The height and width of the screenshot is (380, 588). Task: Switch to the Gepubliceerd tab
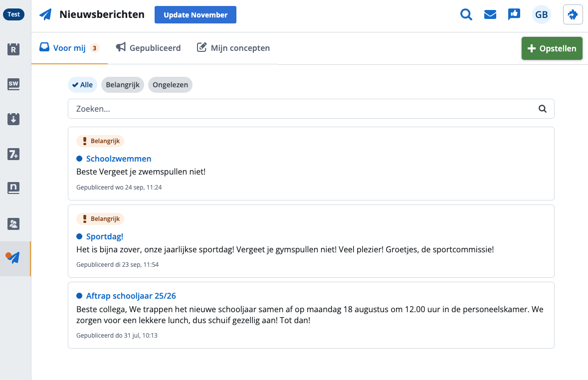pos(149,48)
